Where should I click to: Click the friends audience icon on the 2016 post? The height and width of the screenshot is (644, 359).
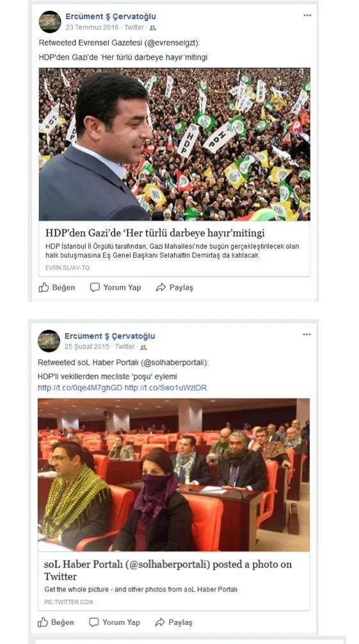153,28
